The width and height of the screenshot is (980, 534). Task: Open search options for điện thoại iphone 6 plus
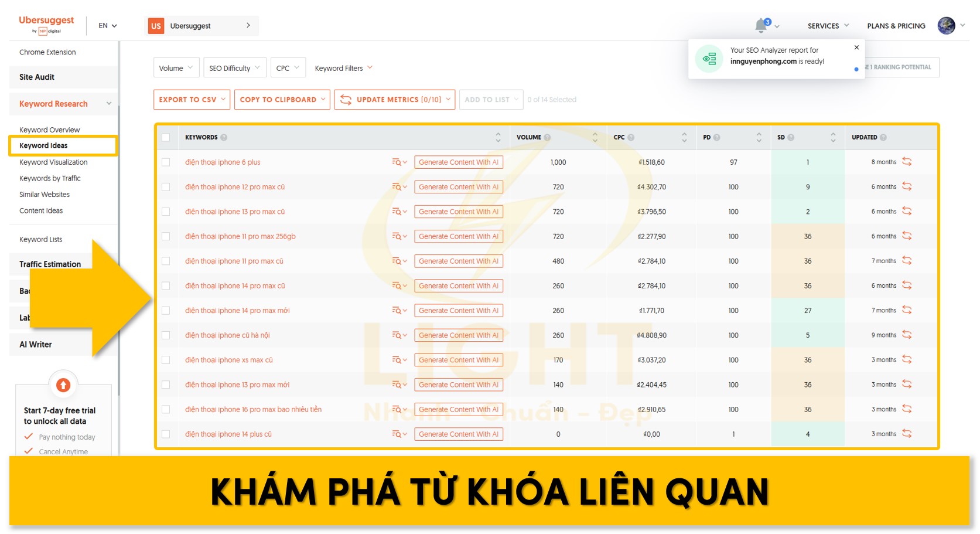coord(399,162)
